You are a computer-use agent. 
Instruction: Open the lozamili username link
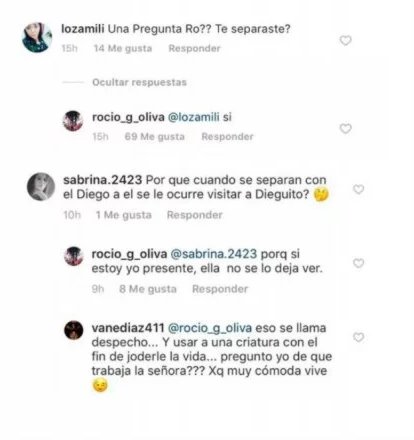[x=83, y=29]
